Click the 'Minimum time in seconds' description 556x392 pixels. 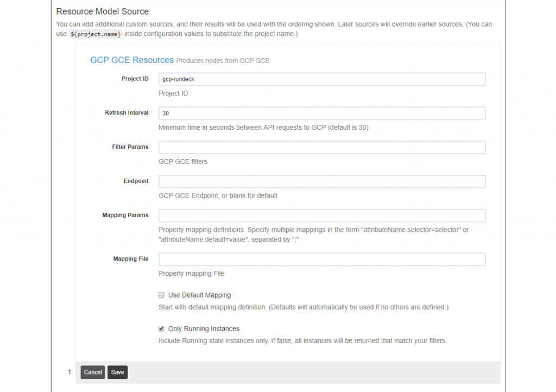[263, 128]
